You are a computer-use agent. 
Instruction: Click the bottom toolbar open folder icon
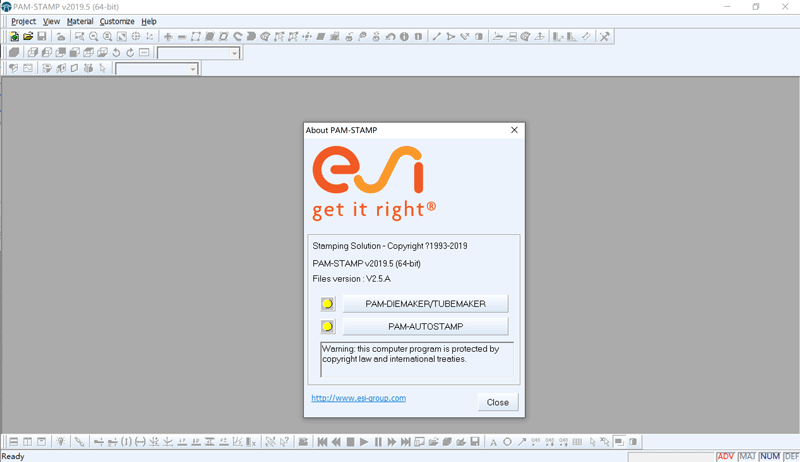(x=434, y=442)
